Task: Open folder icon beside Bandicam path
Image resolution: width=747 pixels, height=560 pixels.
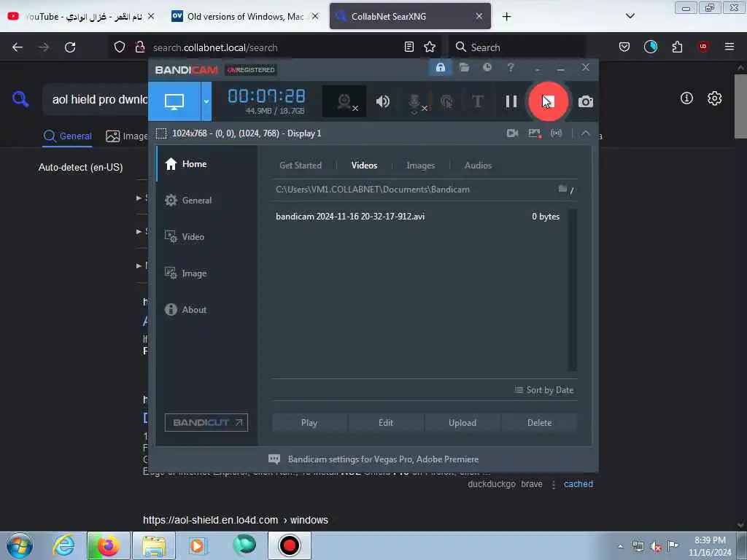Action: (562, 189)
